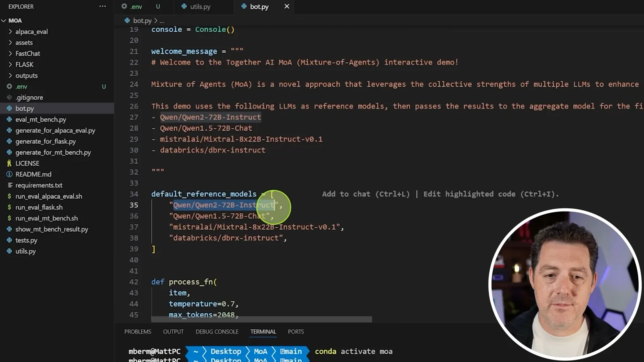Expand the alpaca_eval folder
Viewport: 644px width, 362px height.
point(10,31)
